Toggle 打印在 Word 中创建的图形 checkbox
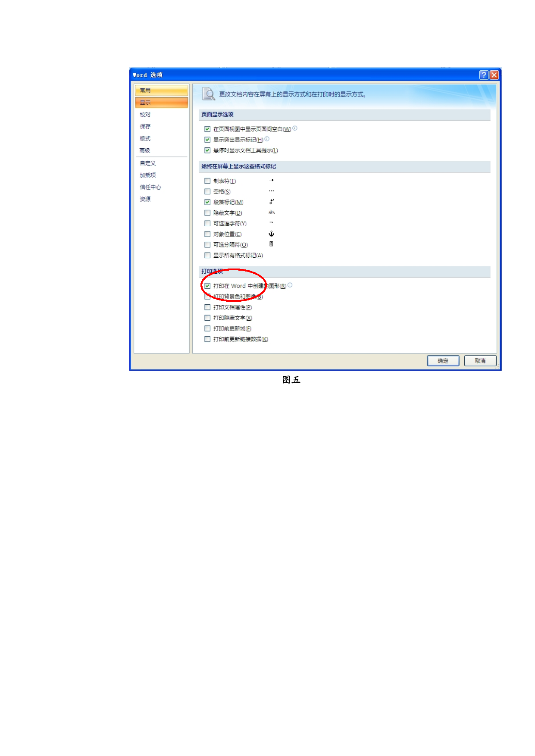 (x=207, y=286)
